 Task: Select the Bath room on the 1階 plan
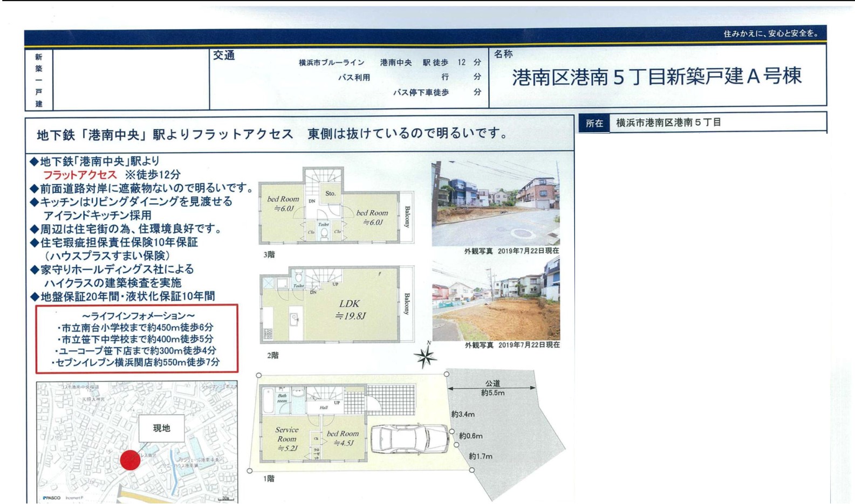click(x=282, y=399)
